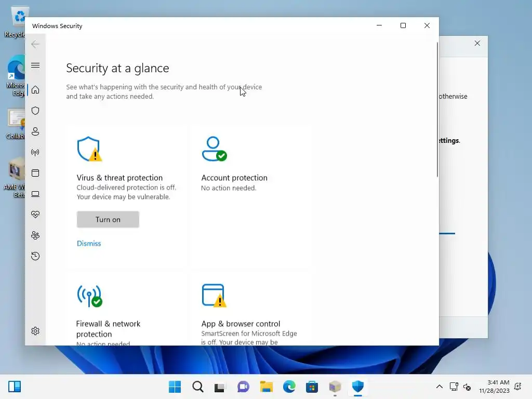Show hidden system tray icons

pos(440,387)
